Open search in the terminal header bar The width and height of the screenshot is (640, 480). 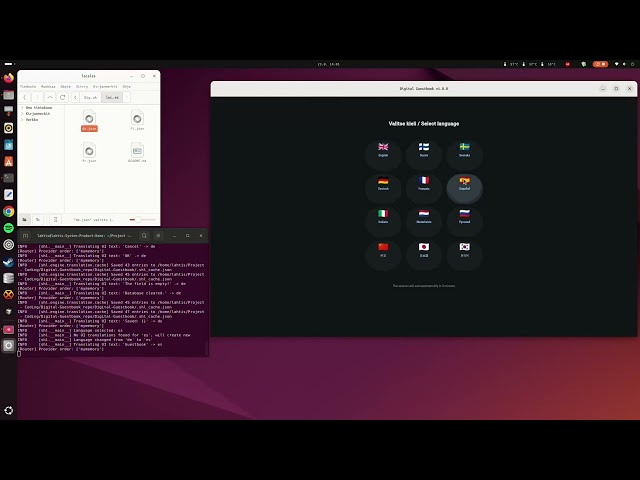144,236
